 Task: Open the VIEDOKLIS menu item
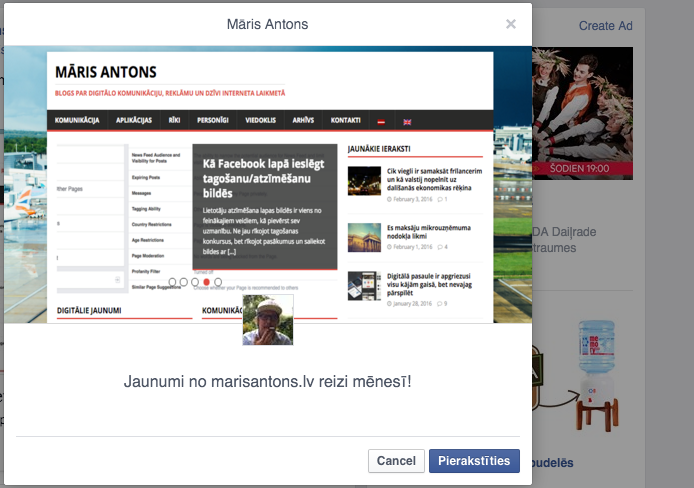(261, 120)
